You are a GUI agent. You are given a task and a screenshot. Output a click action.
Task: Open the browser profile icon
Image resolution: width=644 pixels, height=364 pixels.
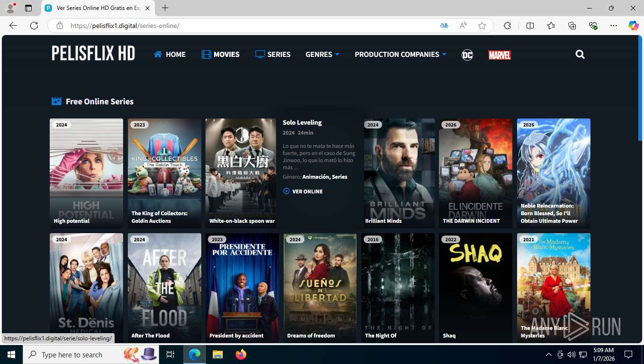pyautogui.click(x=10, y=8)
